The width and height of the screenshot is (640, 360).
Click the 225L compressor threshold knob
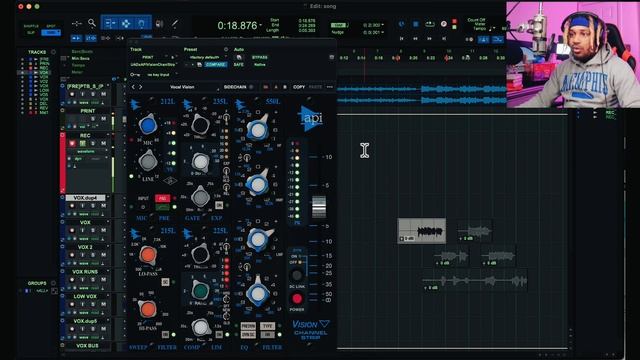tap(200, 254)
